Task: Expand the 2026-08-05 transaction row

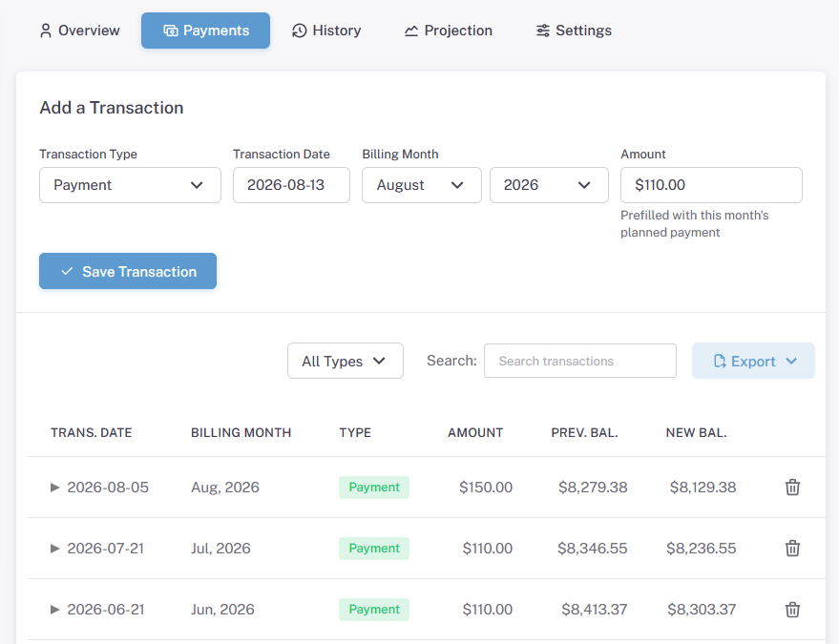Action: [54, 488]
